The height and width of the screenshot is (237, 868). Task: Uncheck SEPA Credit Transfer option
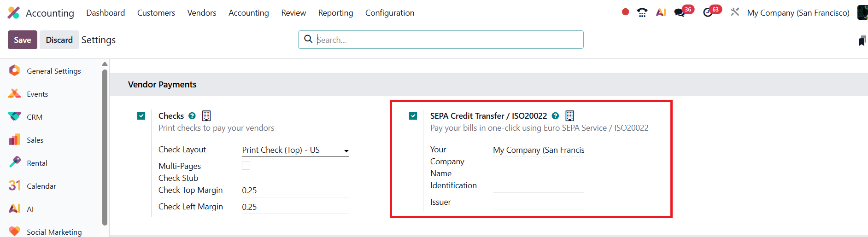(413, 116)
